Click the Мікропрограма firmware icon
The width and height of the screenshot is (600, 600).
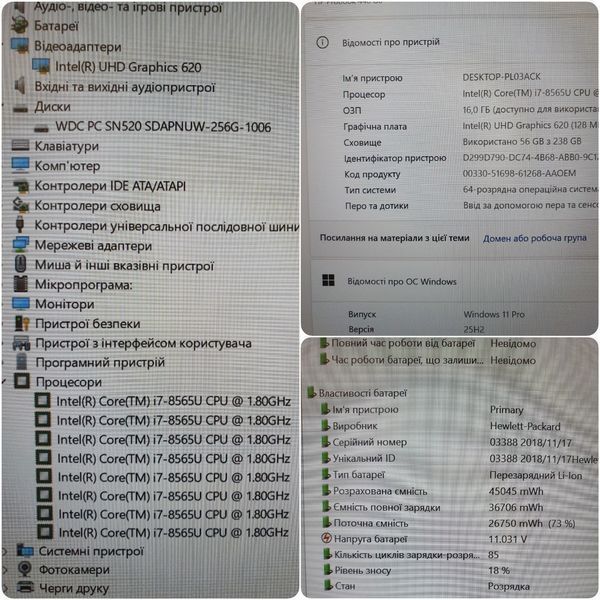coord(21,284)
